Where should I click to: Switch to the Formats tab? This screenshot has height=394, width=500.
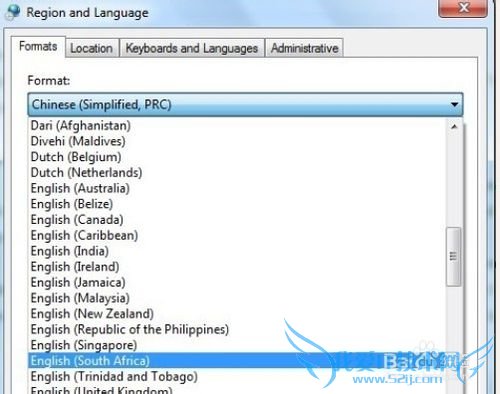(x=38, y=46)
